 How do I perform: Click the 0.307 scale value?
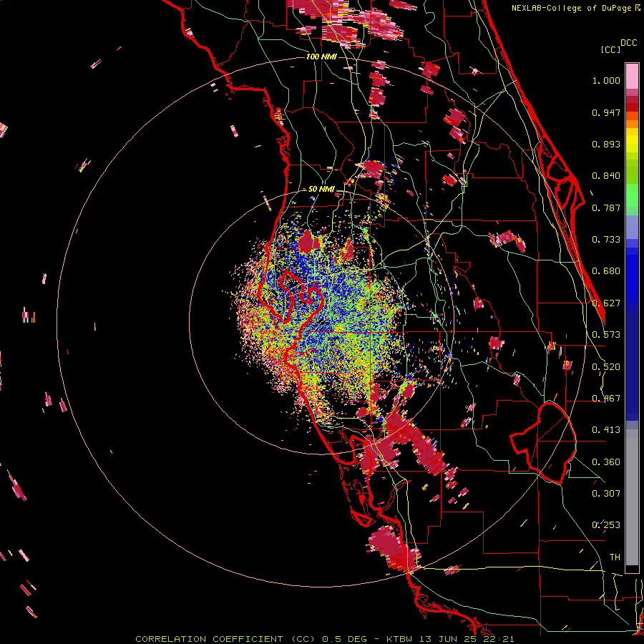coord(606,493)
